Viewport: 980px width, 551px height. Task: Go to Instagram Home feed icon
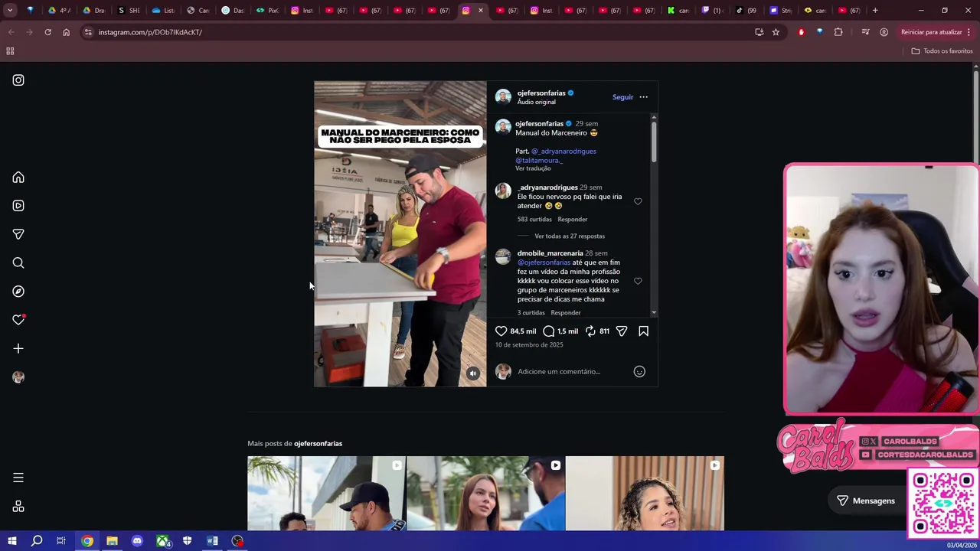pos(18,178)
